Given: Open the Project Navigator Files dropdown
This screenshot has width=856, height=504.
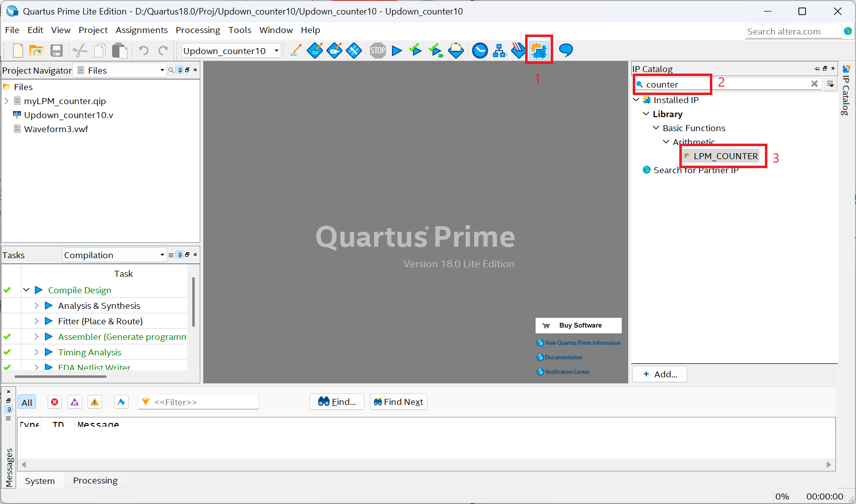Looking at the screenshot, I should coord(120,70).
